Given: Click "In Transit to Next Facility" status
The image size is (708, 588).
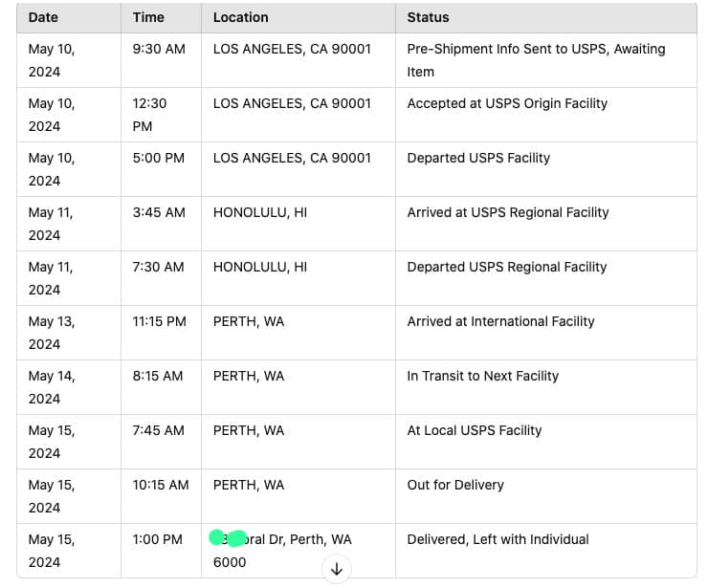Looking at the screenshot, I should tap(482, 376).
